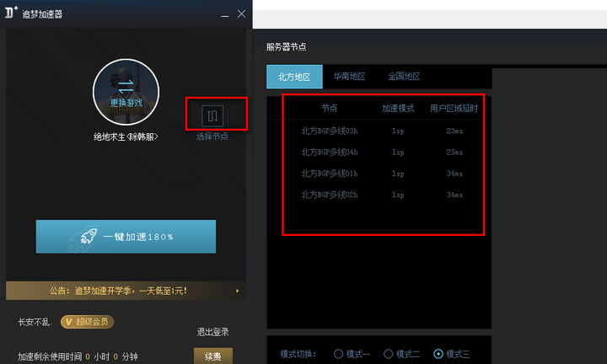Select node 北方BGP多线03h
This screenshot has width=607, height=364.
[330, 131]
